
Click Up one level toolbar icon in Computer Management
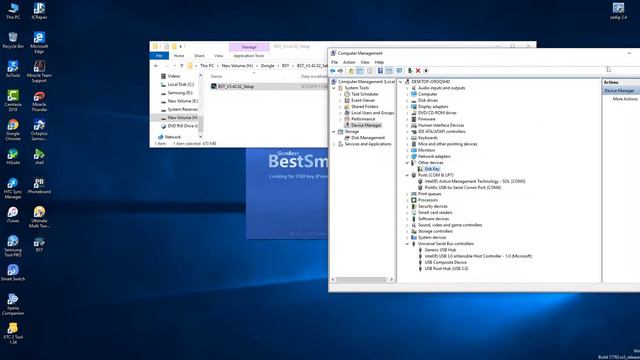[x=351, y=71]
